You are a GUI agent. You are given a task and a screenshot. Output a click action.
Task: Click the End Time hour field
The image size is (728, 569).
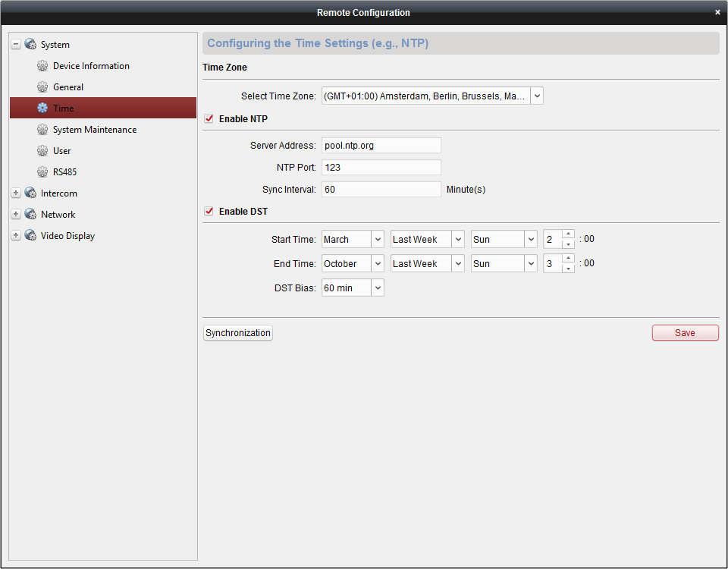(553, 263)
